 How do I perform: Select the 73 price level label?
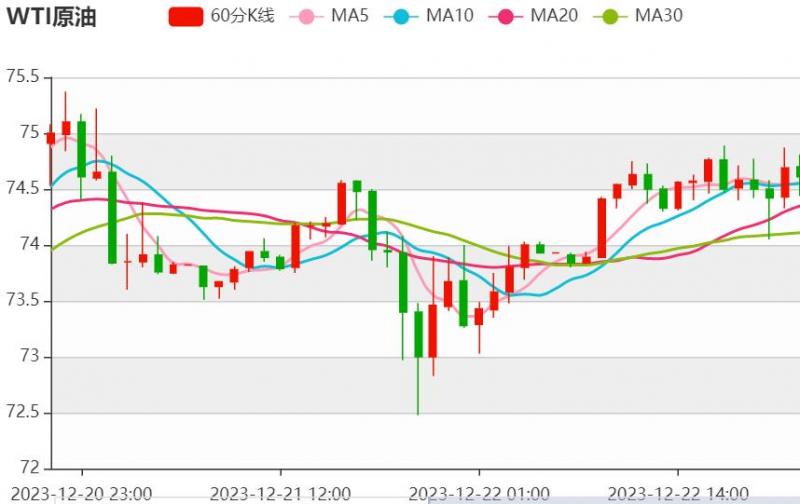point(30,357)
